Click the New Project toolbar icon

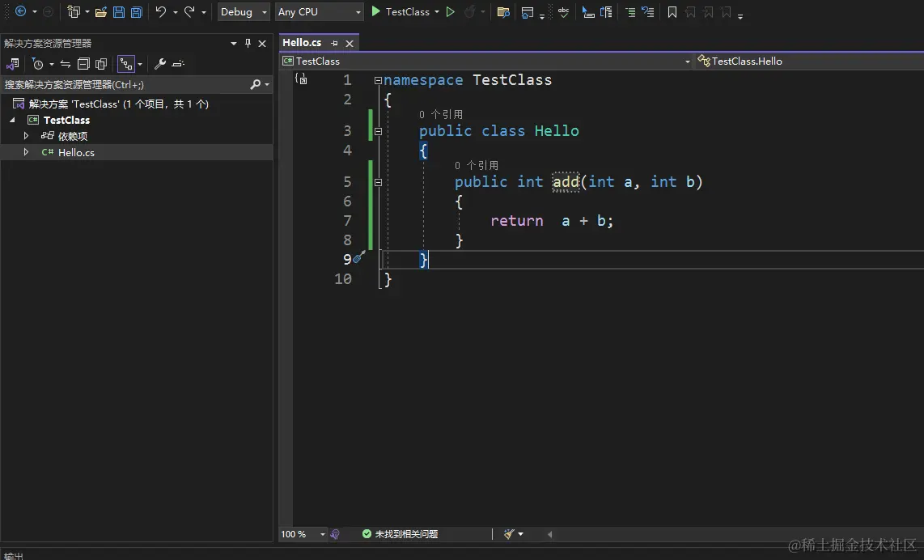coord(73,12)
